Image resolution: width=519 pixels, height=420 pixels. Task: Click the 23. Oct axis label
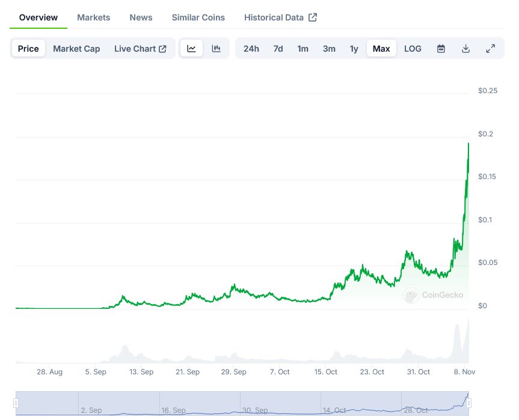[372, 372]
